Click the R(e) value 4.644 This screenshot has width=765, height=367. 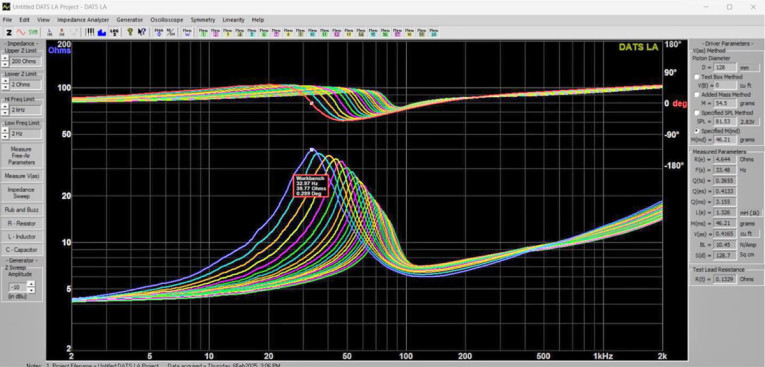point(724,160)
